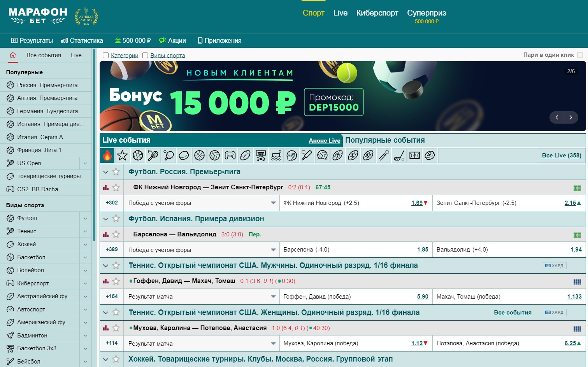This screenshot has width=588, height=367.
Task: Open Все Live (358) link
Action: pos(562,156)
